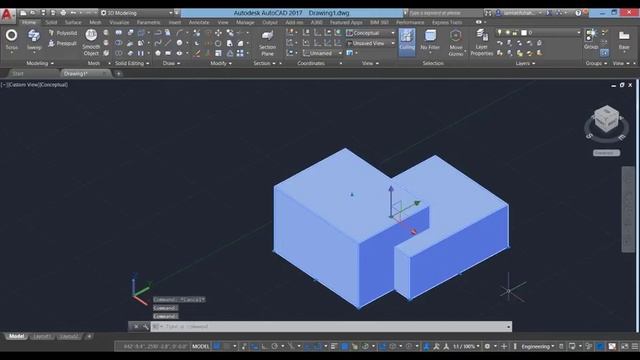Image resolution: width=640 pixels, height=360 pixels.
Task: Click the Array tool in Modify panel
Action: coord(240,53)
